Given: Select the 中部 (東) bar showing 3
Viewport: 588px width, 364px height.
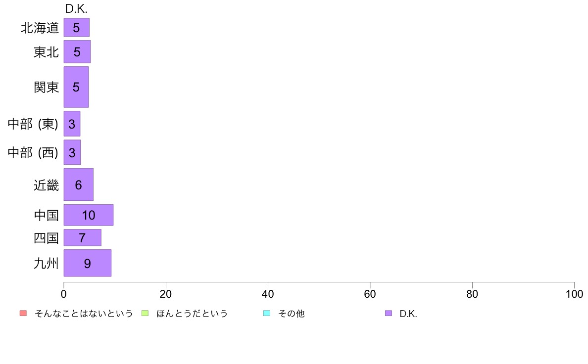Looking at the screenshot, I should pos(72,124).
